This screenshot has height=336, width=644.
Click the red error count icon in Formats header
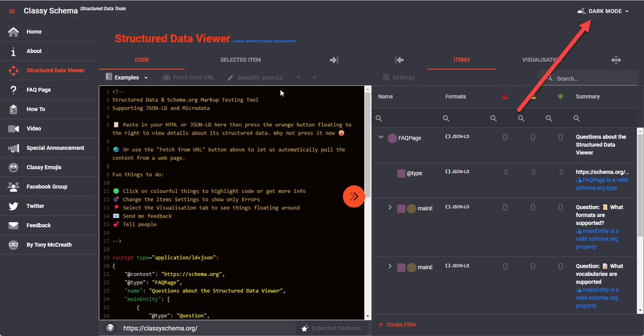coord(504,96)
